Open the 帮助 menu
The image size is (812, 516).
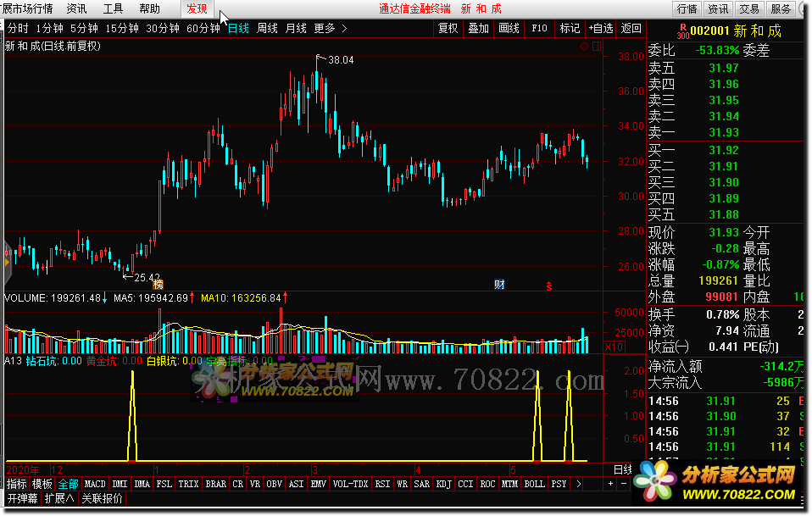(150, 8)
